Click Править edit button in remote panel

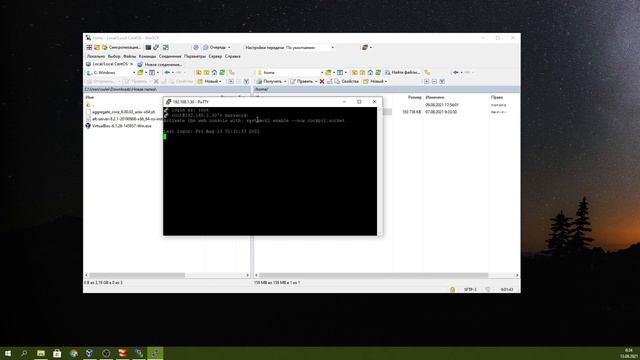tap(303, 81)
